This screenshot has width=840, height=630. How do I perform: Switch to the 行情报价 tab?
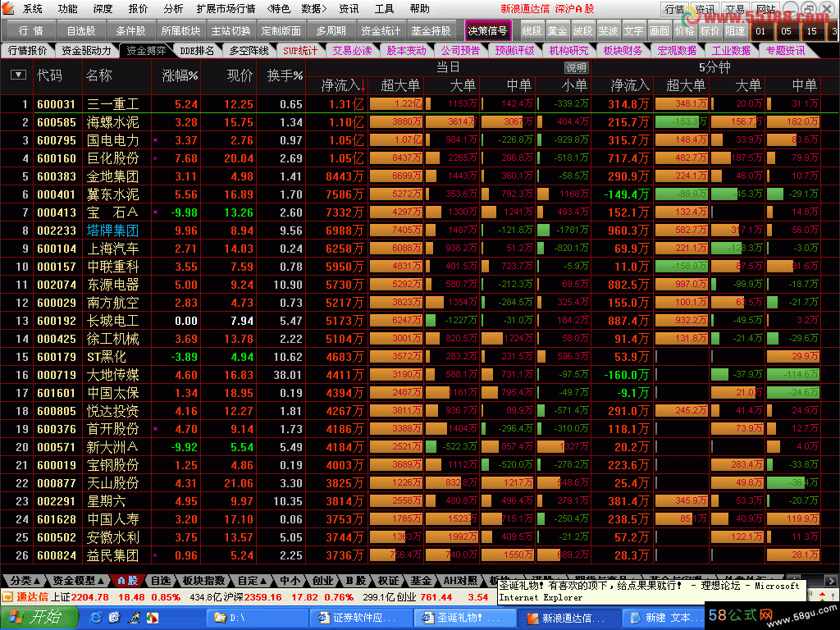click(28, 50)
